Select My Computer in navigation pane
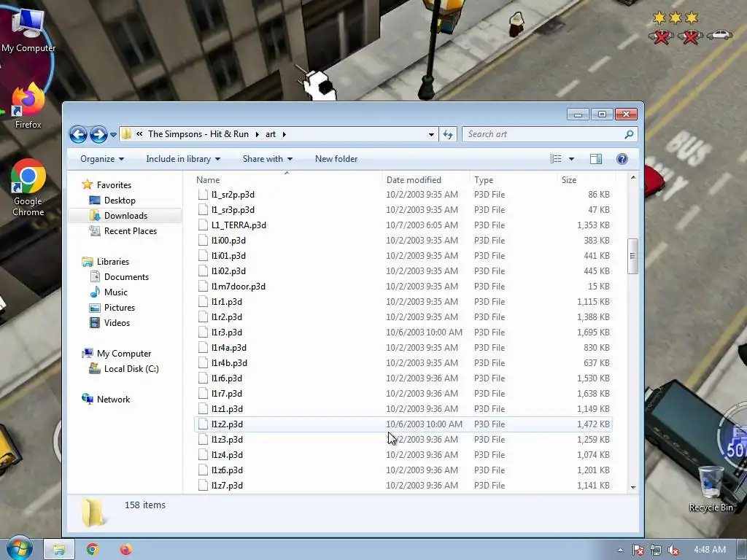Image resolution: width=747 pixels, height=560 pixels. 124,354
